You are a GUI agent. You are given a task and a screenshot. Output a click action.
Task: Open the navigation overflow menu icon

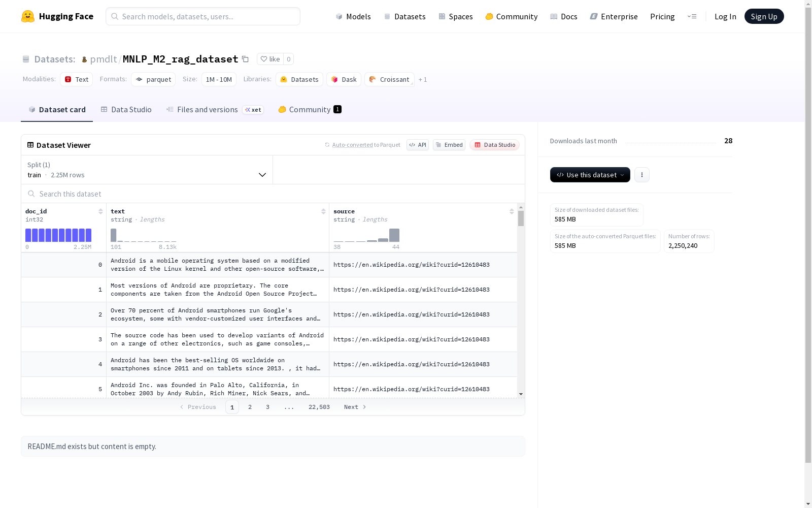pyautogui.click(x=692, y=16)
